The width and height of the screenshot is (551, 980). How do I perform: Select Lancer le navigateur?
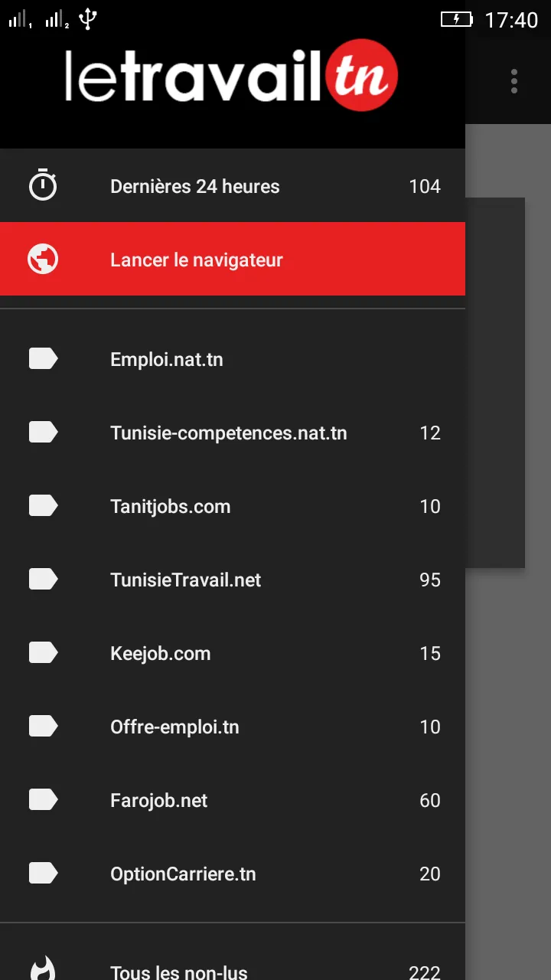233,259
